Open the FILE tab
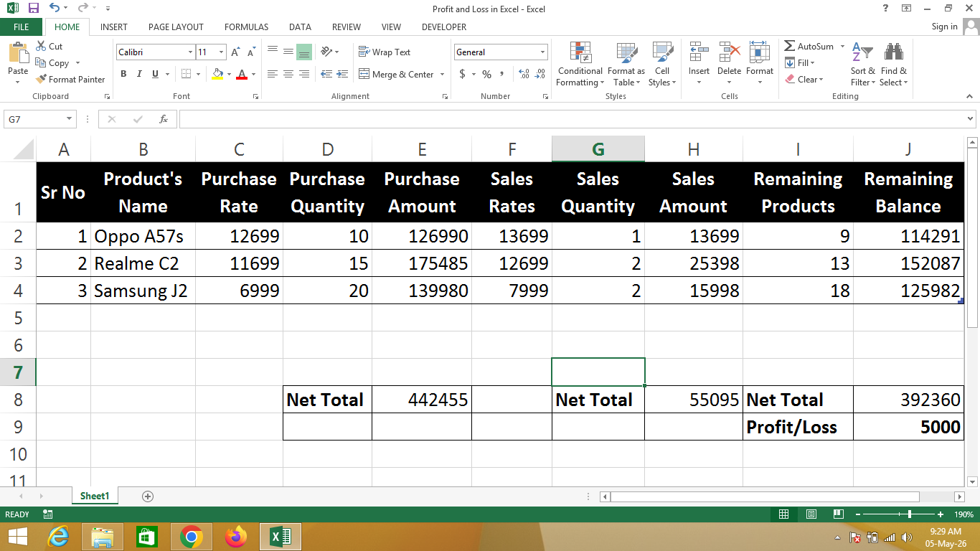This screenshot has width=980, height=551. (x=22, y=27)
